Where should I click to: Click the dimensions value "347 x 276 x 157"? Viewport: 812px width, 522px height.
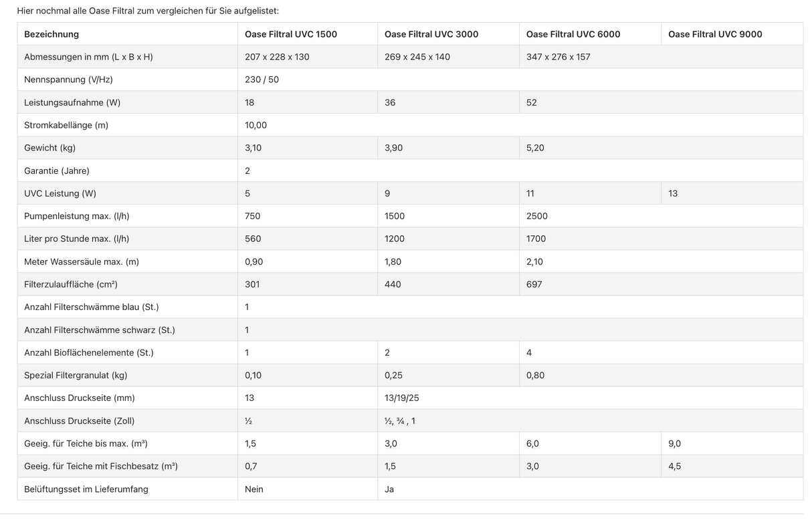[558, 57]
